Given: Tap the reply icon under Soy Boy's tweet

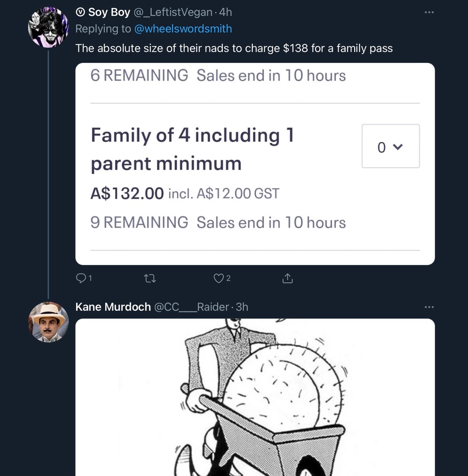Looking at the screenshot, I should pyautogui.click(x=81, y=279).
